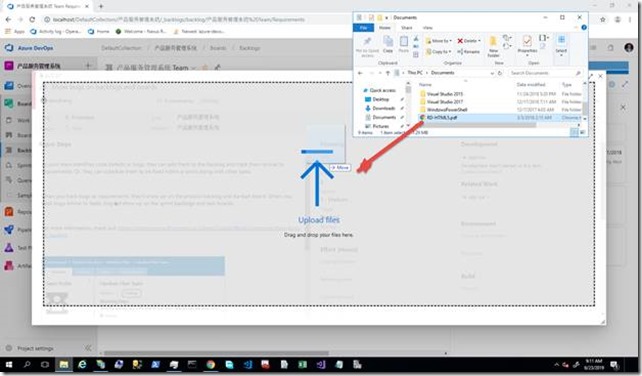642x376 pixels.
Task: Open the Move to dropdown in Explorer ribbon
Action: 439,41
